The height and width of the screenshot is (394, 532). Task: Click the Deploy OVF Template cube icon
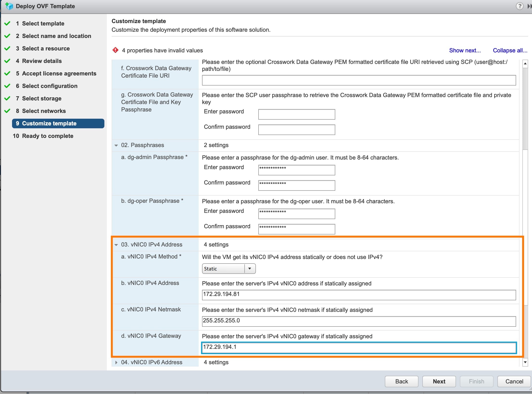click(x=9, y=6)
